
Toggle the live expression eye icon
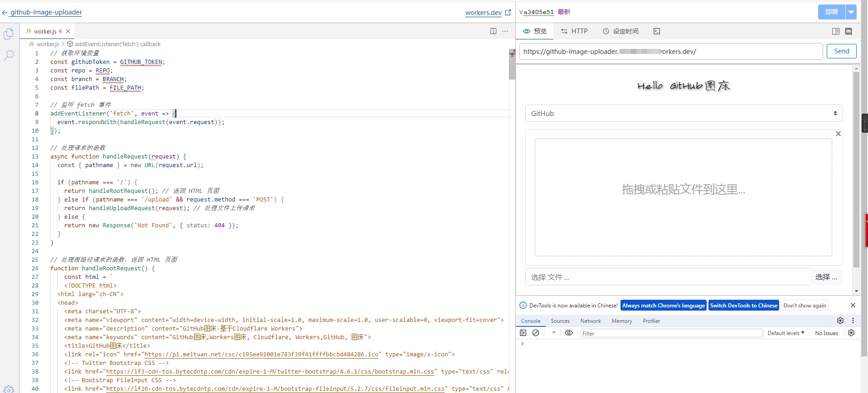[569, 333]
